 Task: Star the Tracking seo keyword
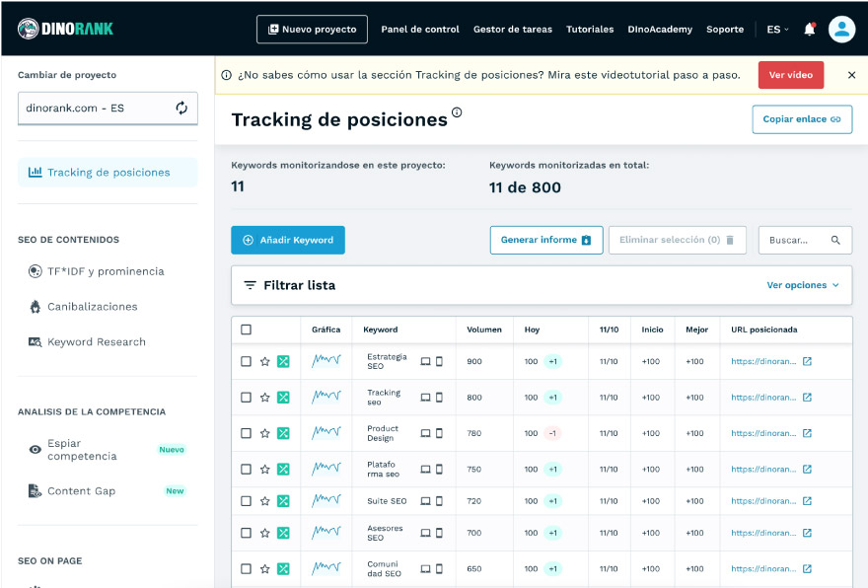pyautogui.click(x=265, y=398)
